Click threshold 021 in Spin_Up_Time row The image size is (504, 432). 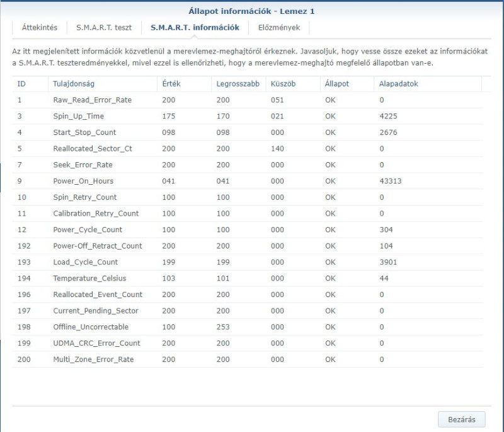[277, 116]
